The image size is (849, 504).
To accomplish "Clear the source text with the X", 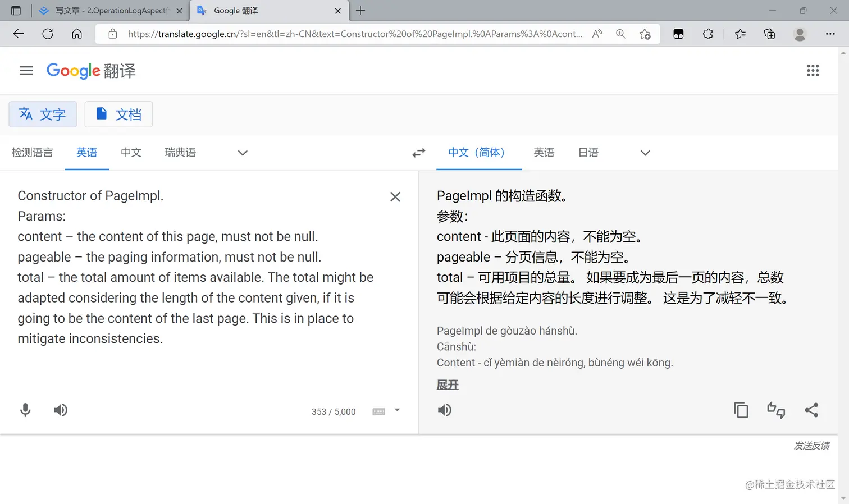I will 395,196.
